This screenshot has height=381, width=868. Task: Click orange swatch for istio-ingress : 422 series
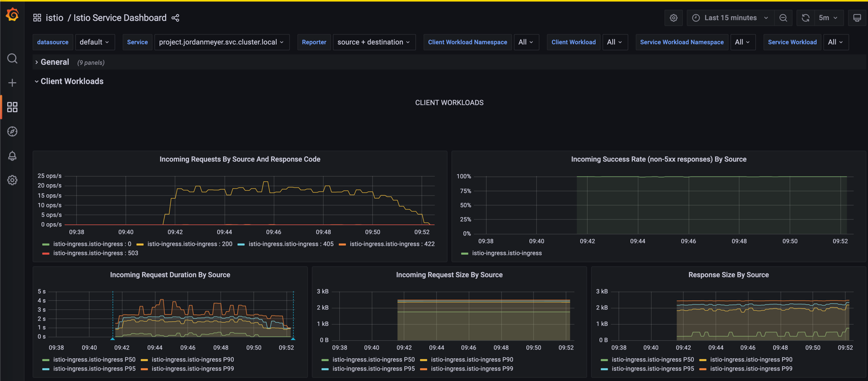(x=342, y=245)
